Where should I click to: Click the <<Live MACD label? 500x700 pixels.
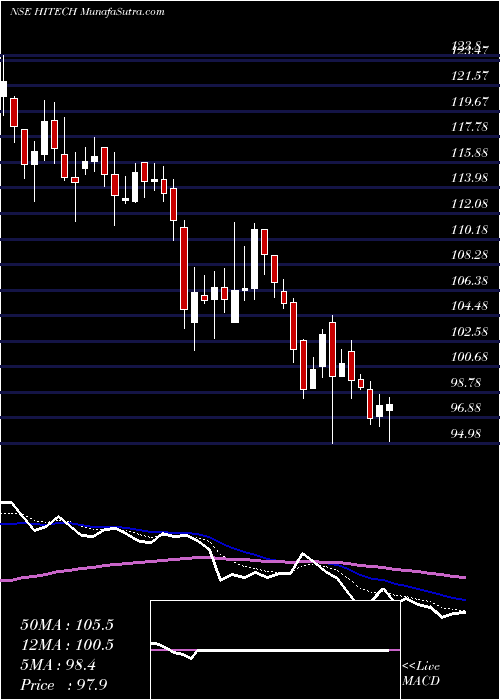click(421, 674)
